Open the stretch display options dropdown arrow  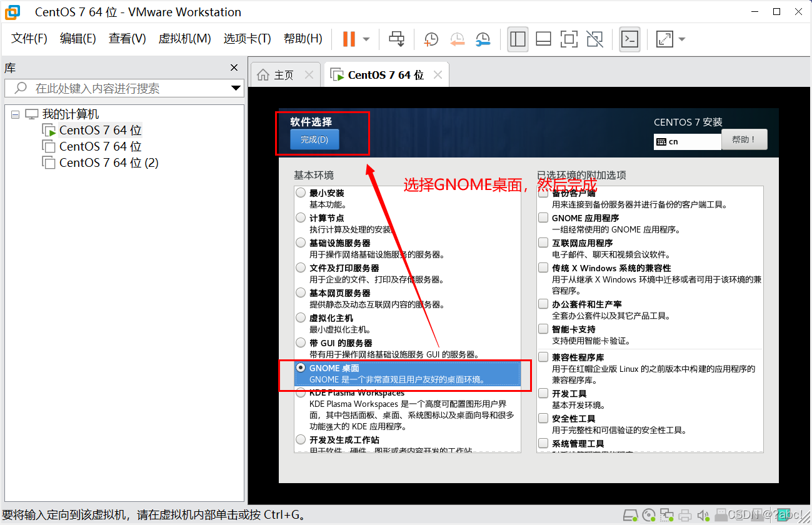(681, 39)
